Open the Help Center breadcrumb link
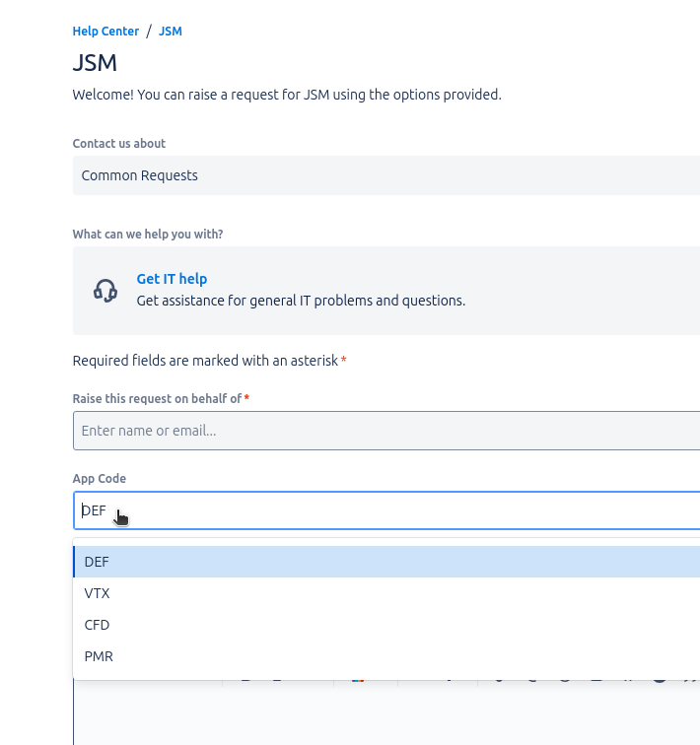The width and height of the screenshot is (700, 745). (x=105, y=32)
